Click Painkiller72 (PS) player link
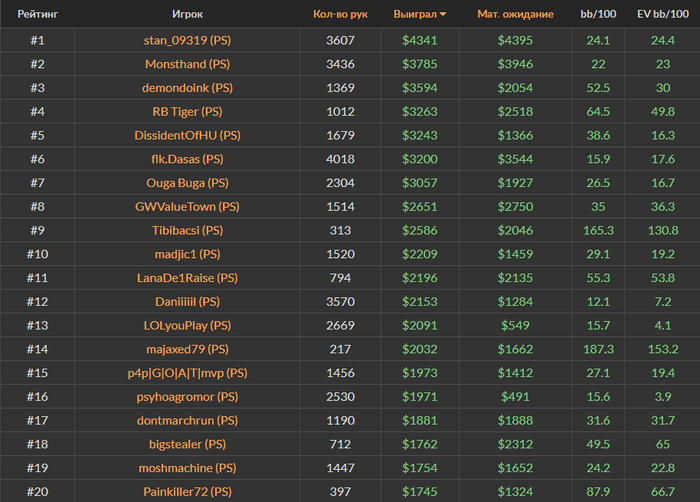This screenshot has height=502, width=700. [187, 491]
